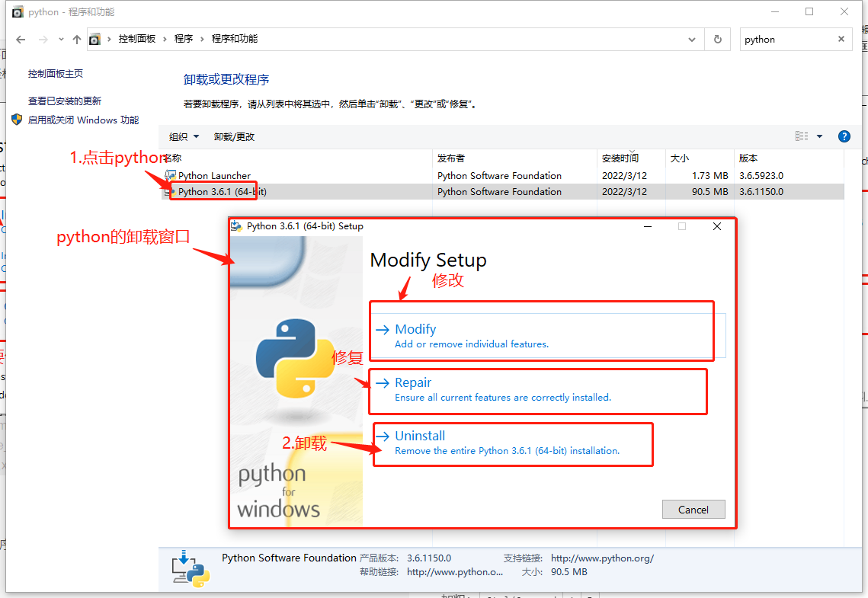The image size is (868, 598).
Task: Click the Forward navigation arrow
Action: tap(43, 40)
